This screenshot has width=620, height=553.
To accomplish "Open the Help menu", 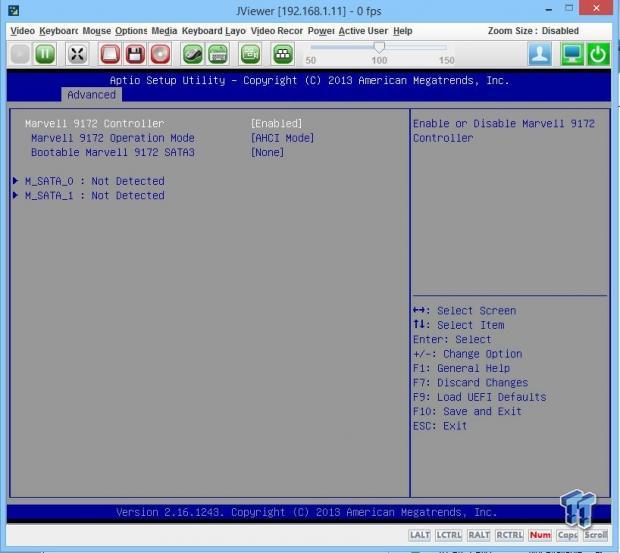I will tap(403, 31).
